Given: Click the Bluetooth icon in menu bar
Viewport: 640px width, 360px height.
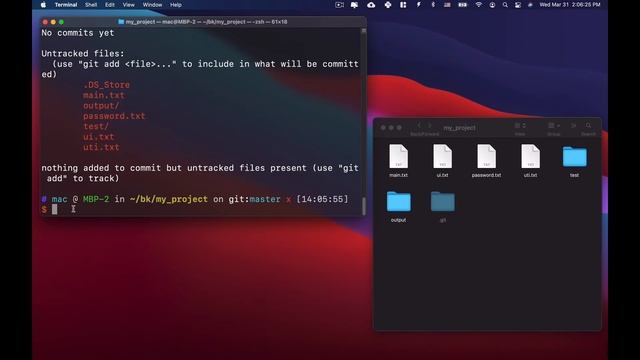Looking at the screenshot, I should (433, 5).
